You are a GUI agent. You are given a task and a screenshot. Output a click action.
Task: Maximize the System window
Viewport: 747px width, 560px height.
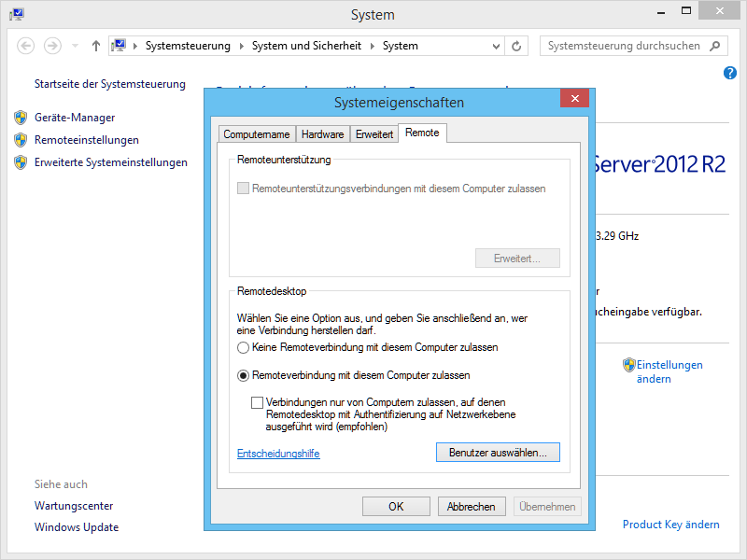[x=686, y=11]
